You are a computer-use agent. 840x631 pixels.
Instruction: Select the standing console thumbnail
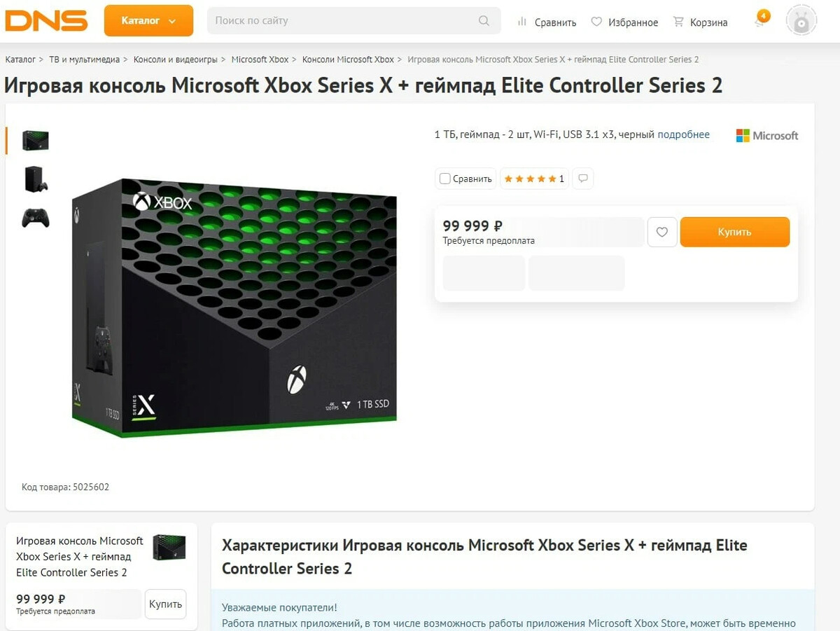(35, 179)
